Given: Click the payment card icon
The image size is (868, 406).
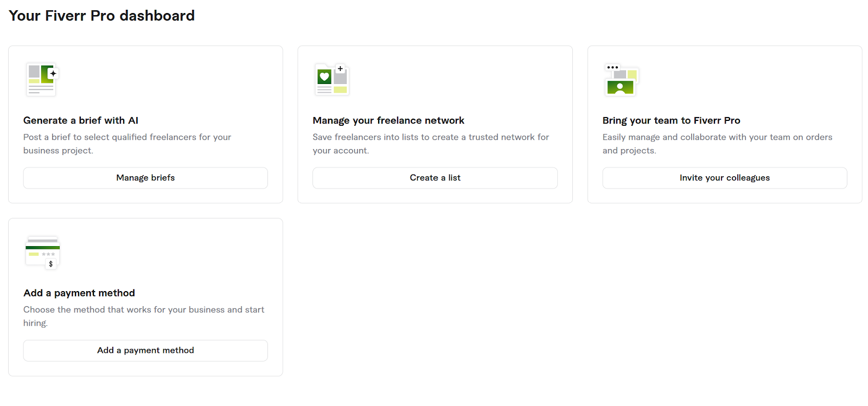Looking at the screenshot, I should click(x=42, y=252).
